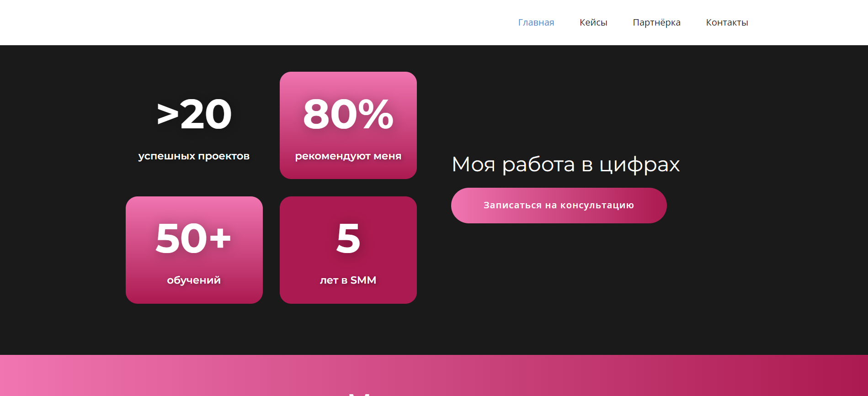Select the 50+ number
Image resolution: width=868 pixels, height=396 pixels.
[194, 238]
